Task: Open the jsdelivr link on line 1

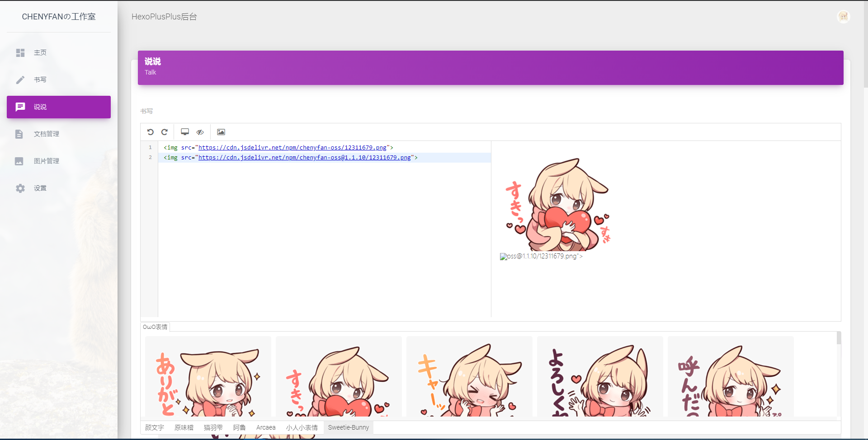Action: coord(291,147)
